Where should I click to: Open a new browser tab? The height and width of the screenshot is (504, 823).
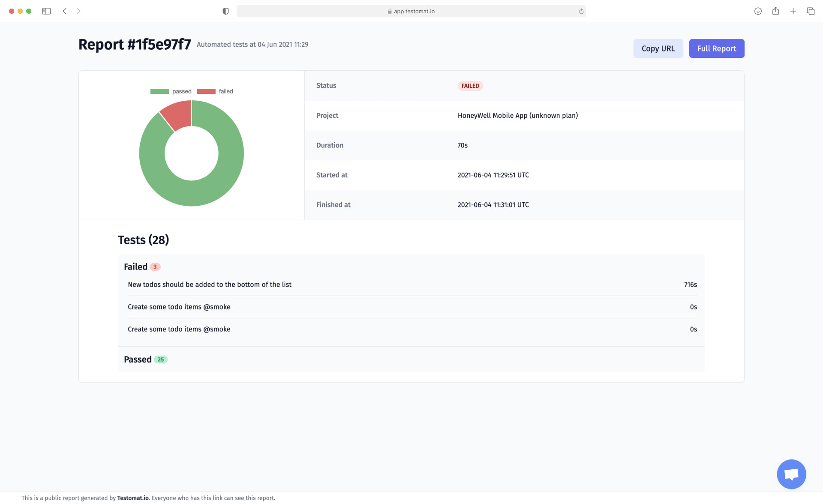pyautogui.click(x=793, y=11)
